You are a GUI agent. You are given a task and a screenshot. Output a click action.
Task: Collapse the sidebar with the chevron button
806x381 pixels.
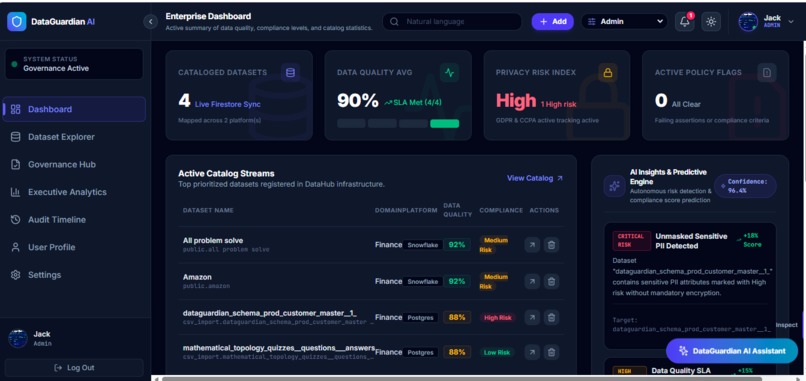pos(150,21)
